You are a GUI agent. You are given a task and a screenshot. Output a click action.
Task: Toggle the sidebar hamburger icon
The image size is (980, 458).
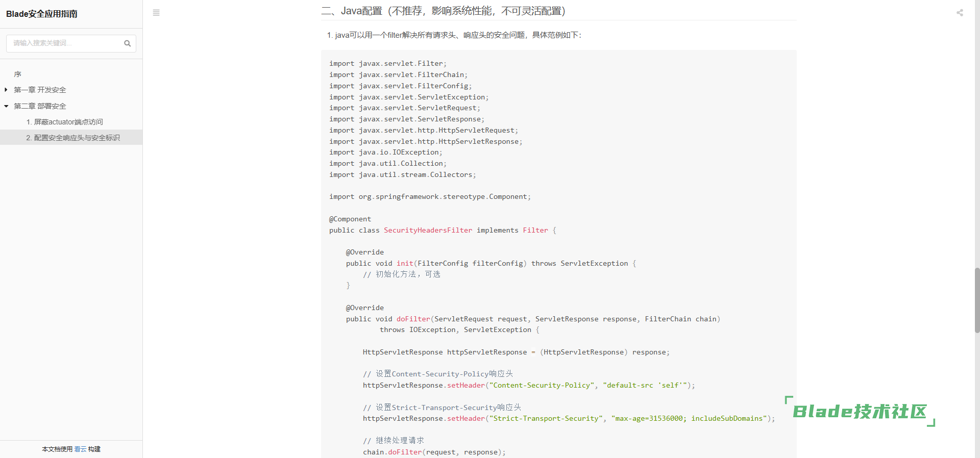(156, 13)
